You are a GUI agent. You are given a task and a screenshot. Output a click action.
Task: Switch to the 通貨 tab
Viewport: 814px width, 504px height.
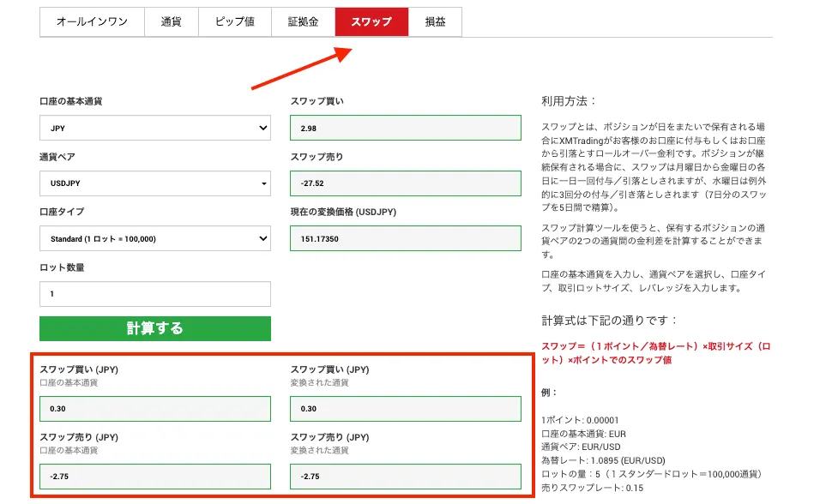[x=172, y=21]
